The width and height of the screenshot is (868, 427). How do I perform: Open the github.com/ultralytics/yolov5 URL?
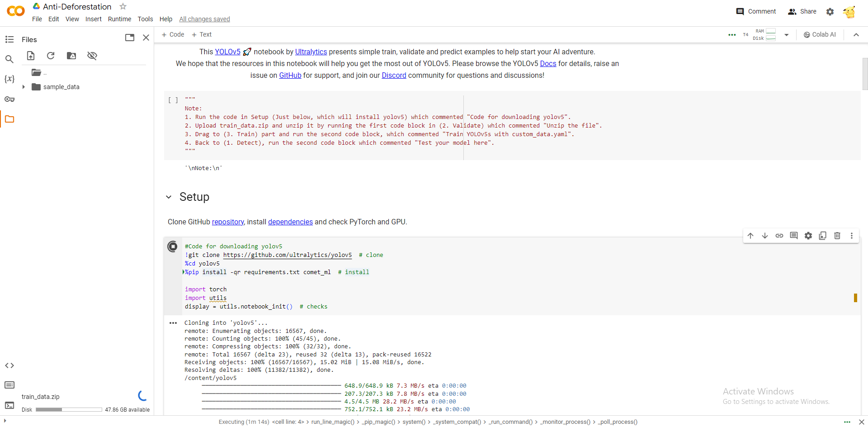point(288,255)
